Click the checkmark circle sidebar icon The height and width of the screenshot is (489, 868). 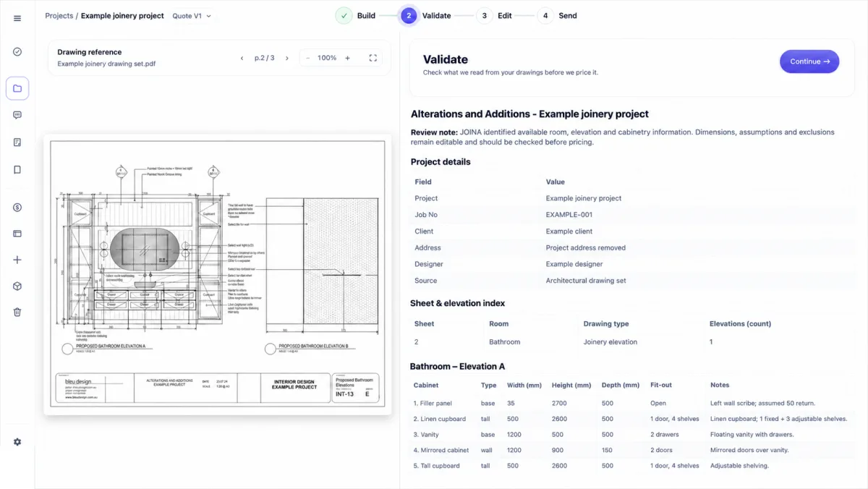[17, 52]
